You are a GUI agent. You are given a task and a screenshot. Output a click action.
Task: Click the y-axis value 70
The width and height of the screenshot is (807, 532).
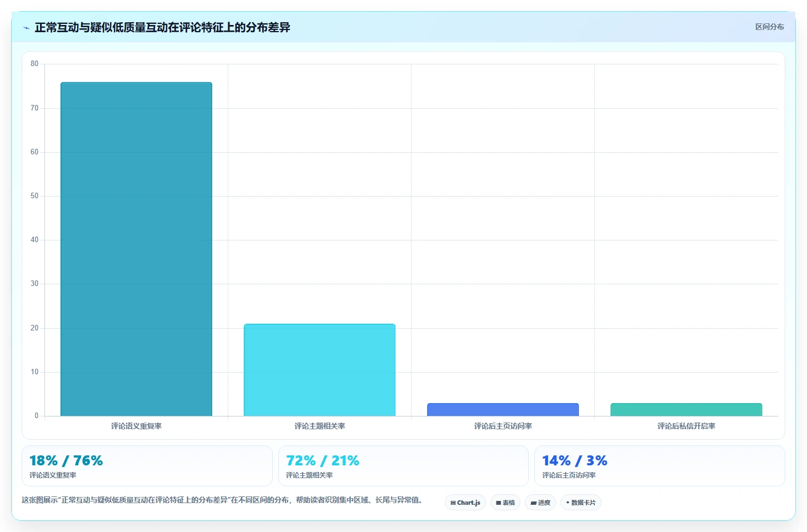click(34, 108)
